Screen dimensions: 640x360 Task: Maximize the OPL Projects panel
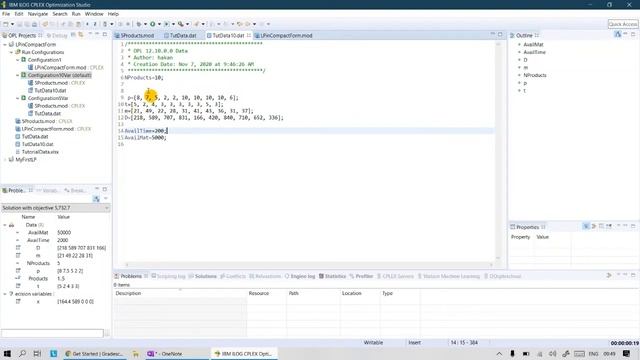point(105,35)
